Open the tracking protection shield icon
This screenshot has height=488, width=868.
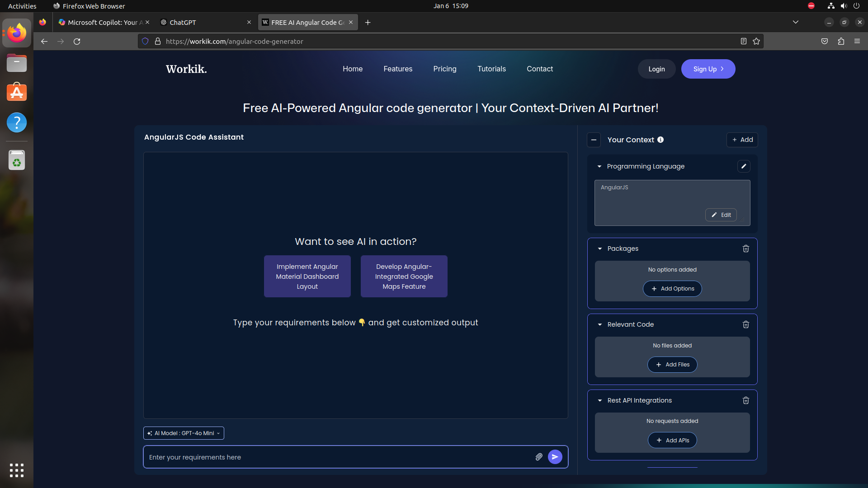pos(145,41)
